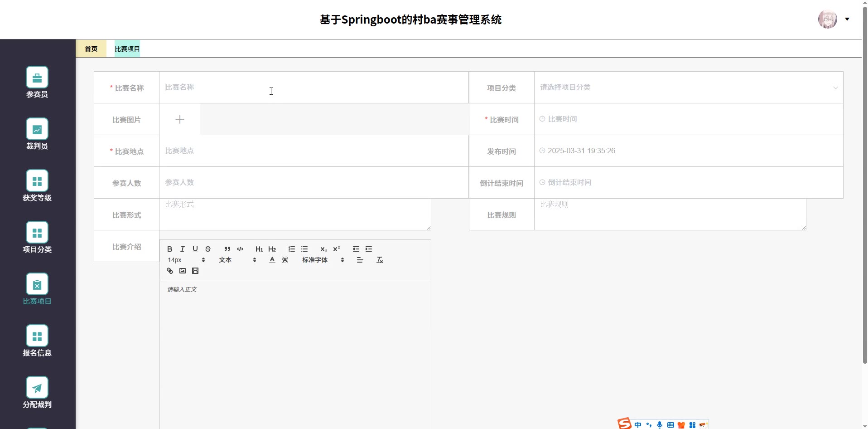Clear text formatting in the editor
The width and height of the screenshot is (868, 429).
pos(380,260)
